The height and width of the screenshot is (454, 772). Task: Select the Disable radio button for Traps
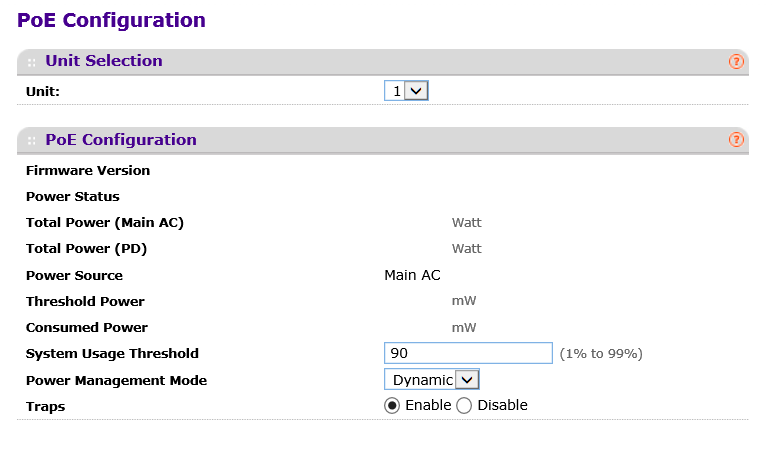pyautogui.click(x=464, y=406)
